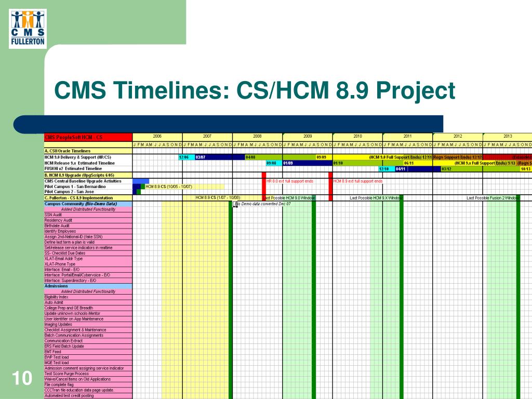The height and width of the screenshot is (399, 532).
Task: Select the 2013 year column header
Action: [508, 137]
